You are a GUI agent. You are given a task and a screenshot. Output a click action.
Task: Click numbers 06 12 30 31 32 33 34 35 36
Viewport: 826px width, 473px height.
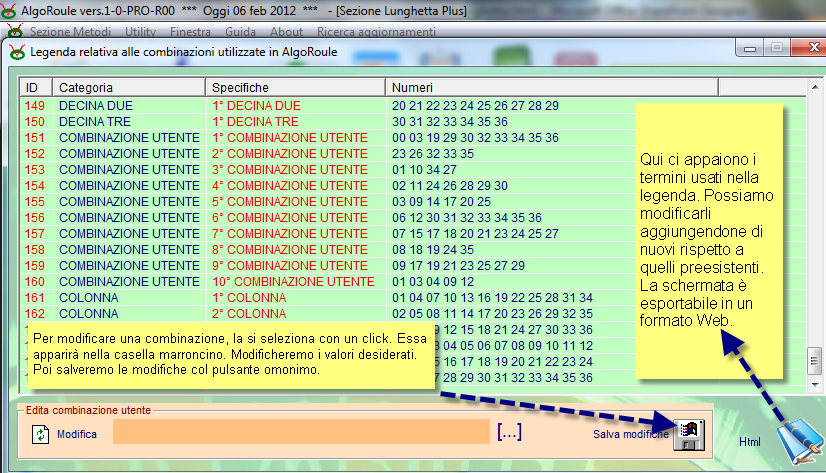pos(467,218)
